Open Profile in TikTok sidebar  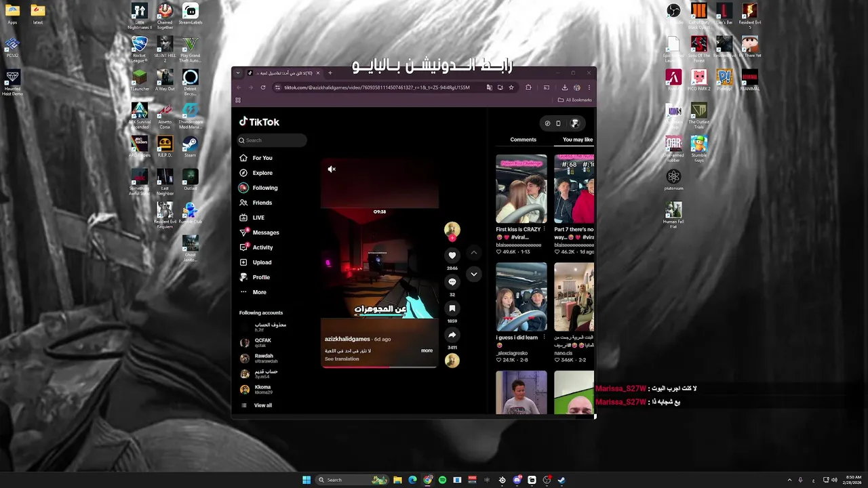[x=261, y=277]
